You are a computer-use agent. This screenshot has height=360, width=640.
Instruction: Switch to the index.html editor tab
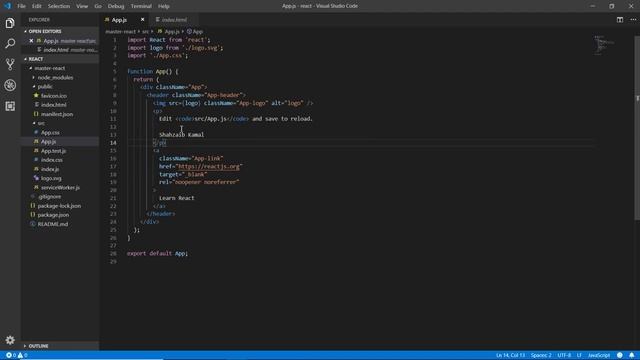click(x=174, y=20)
